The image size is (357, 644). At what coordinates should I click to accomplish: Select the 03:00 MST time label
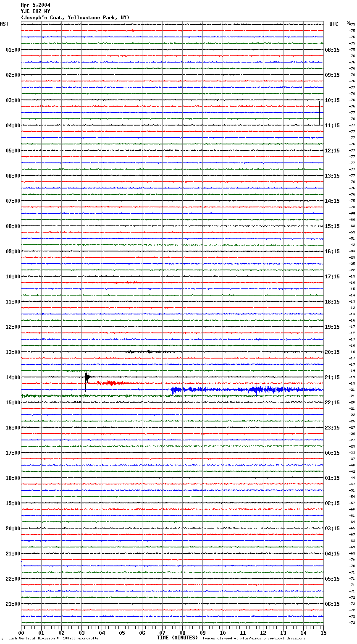pyautogui.click(x=13, y=100)
